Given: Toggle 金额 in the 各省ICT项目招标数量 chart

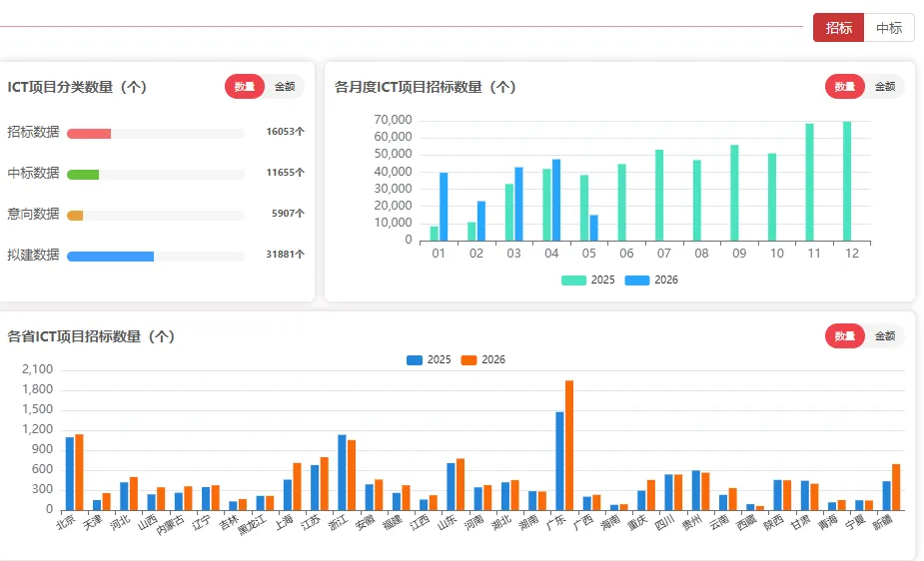Looking at the screenshot, I should (884, 336).
